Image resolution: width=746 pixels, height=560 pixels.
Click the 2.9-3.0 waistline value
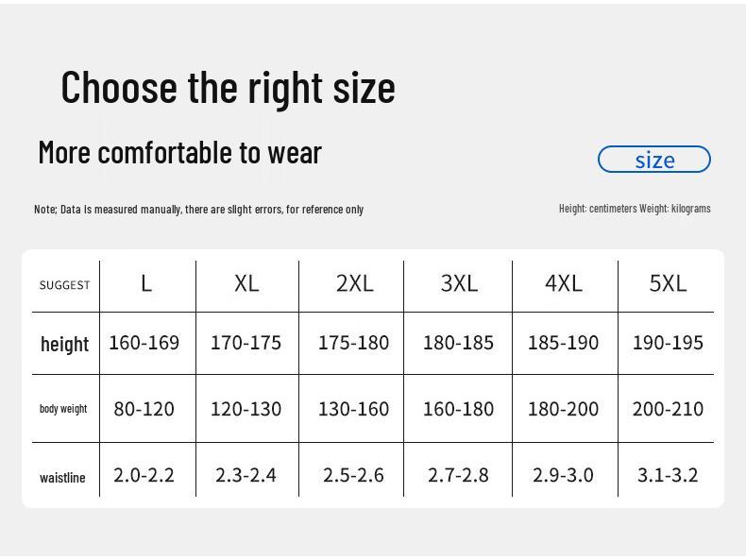(563, 475)
